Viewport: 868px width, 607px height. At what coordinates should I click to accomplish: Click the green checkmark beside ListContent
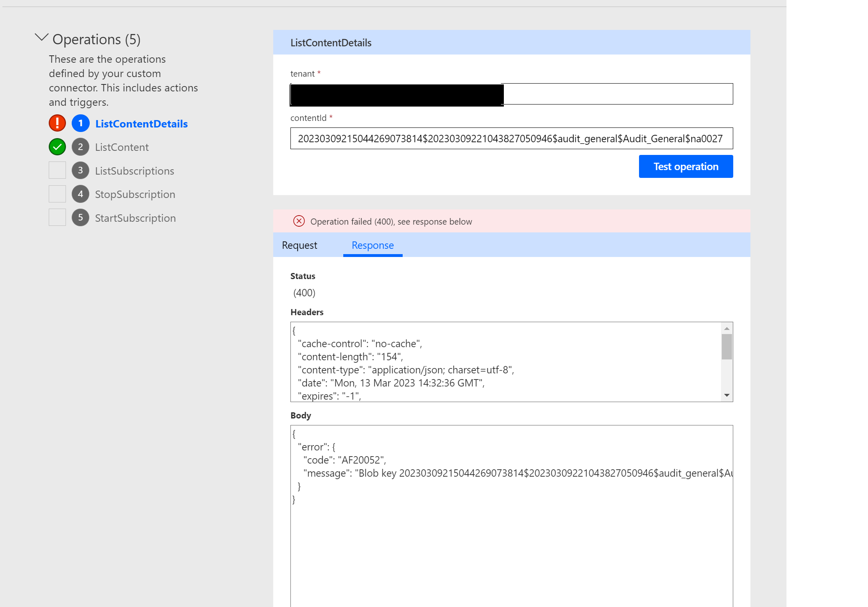pos(57,146)
